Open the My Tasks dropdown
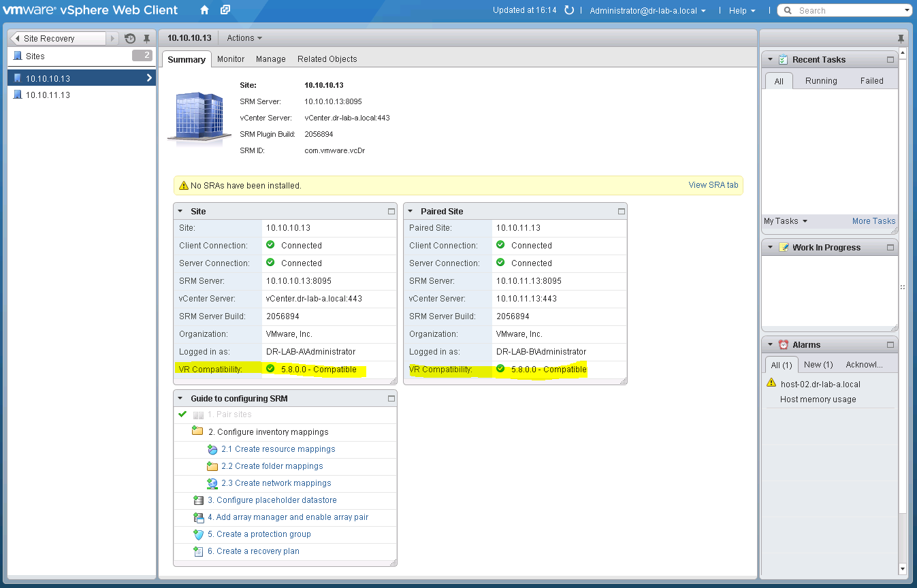Viewport: 917px width, 588px height. 786,221
